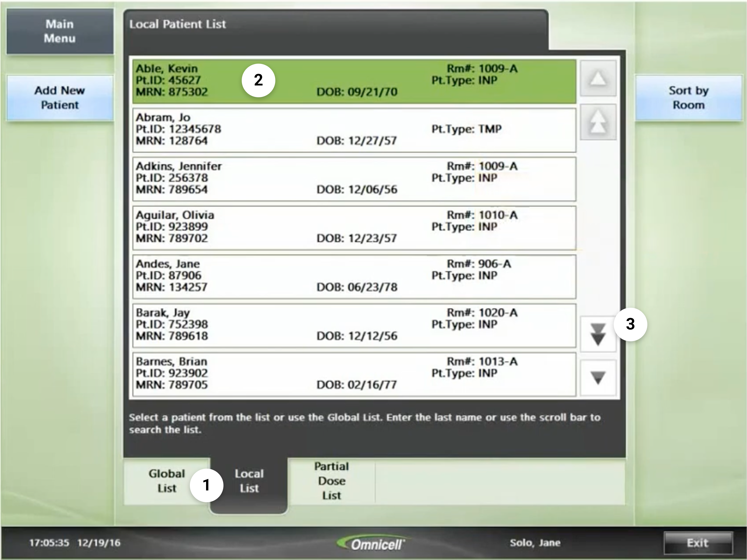
Task: Select patient Able, Kevin
Action: tap(354, 81)
